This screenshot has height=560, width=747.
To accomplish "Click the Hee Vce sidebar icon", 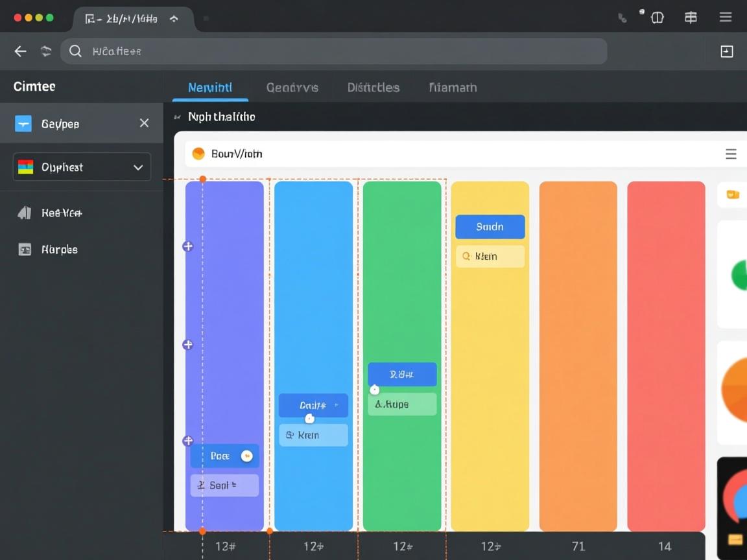I will click(25, 213).
